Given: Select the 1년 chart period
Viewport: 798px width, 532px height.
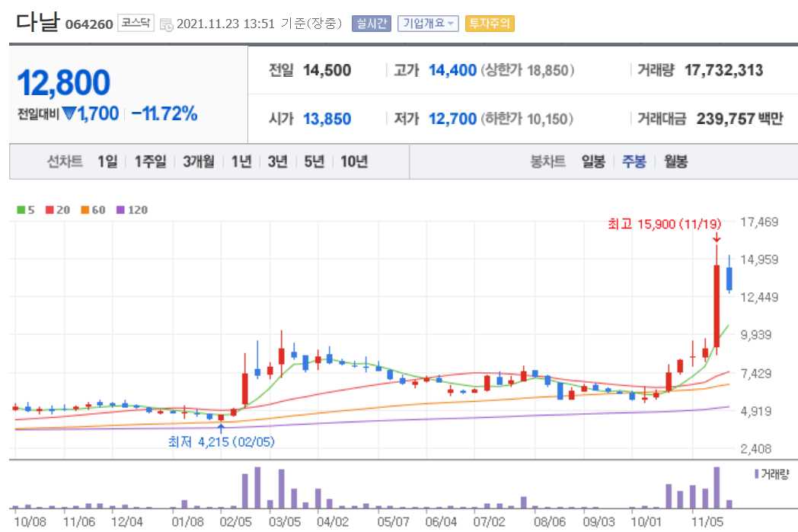Looking at the screenshot, I should pos(241,161).
